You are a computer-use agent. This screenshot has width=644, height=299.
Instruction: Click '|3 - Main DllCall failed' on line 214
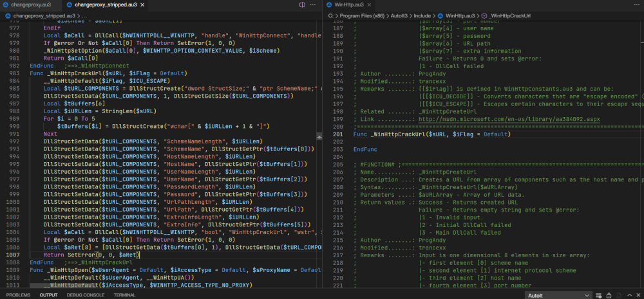point(460,233)
